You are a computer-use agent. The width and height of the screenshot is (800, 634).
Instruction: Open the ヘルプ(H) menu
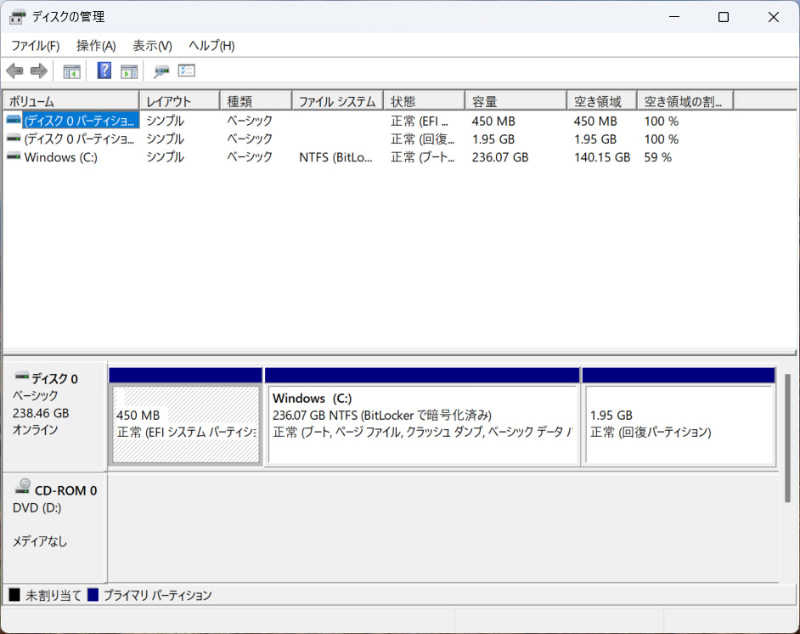pos(212,46)
